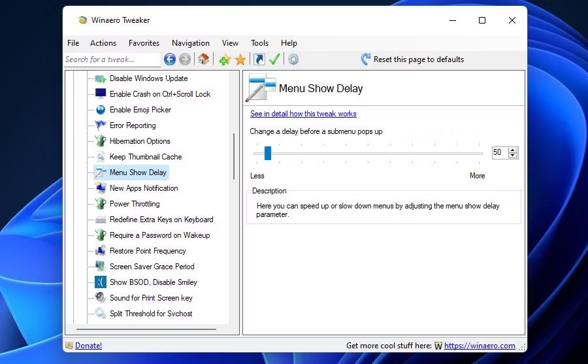588x364 pixels.
Task: Click the greyed Forward navigation arrow
Action: pos(184,59)
